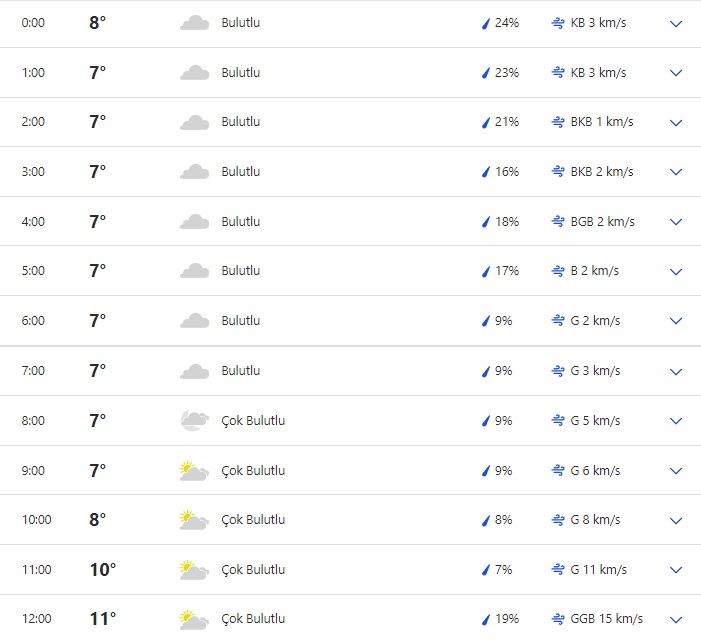
Task: Click the wind icon in 12:00 row
Action: tap(558, 619)
